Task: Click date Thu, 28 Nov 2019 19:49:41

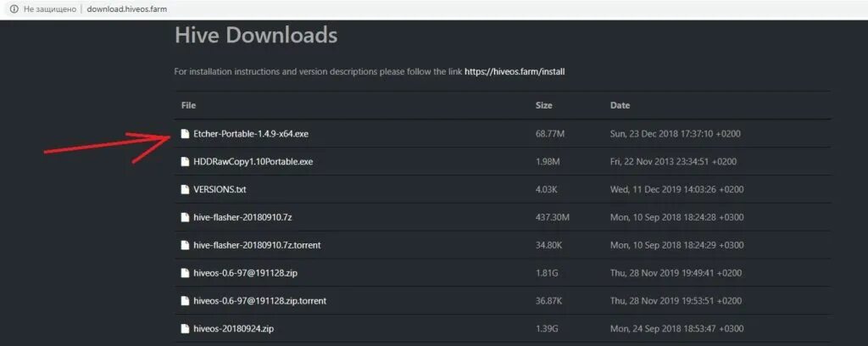Action: [676, 273]
